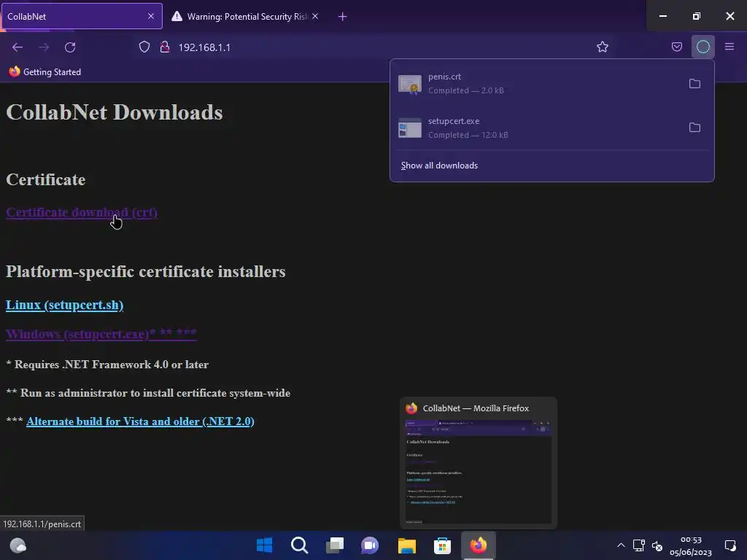Screen dimensions: 747x560
Task: Open the Chat taskbar icon
Action: click(370, 545)
